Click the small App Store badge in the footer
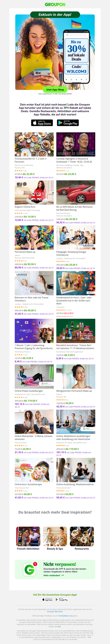 click(x=47, y=600)
